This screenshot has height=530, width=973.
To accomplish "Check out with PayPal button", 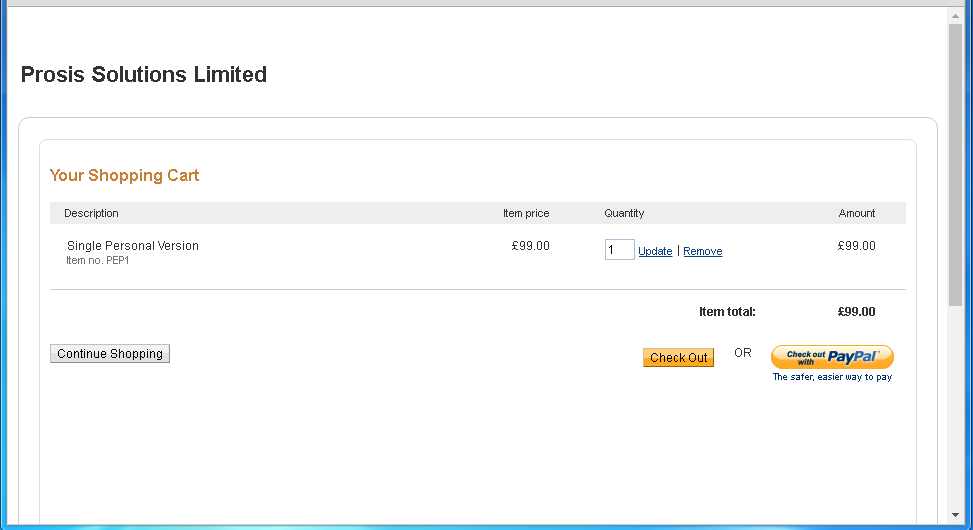I will pos(832,357).
